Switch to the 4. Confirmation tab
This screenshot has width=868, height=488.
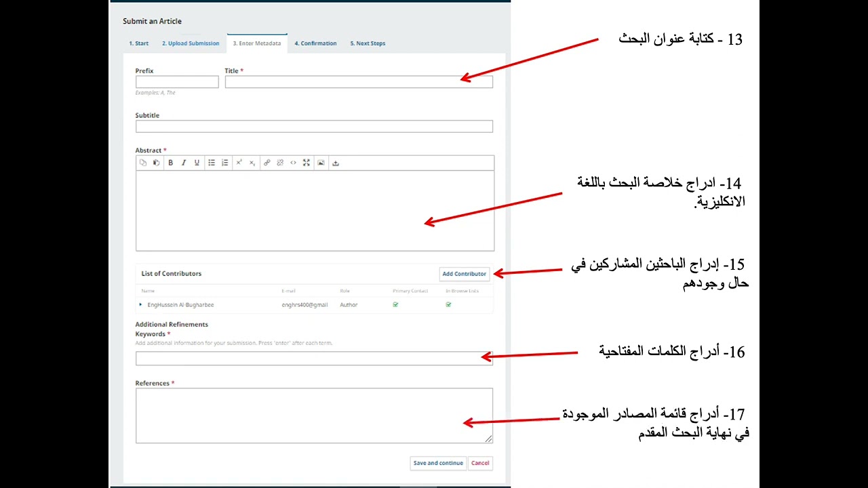pyautogui.click(x=315, y=43)
